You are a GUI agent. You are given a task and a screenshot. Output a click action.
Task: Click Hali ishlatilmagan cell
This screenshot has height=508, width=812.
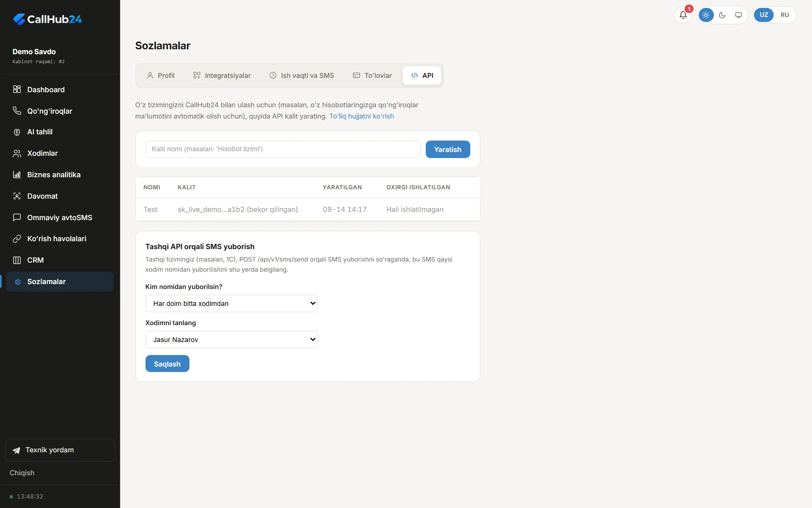(x=415, y=210)
